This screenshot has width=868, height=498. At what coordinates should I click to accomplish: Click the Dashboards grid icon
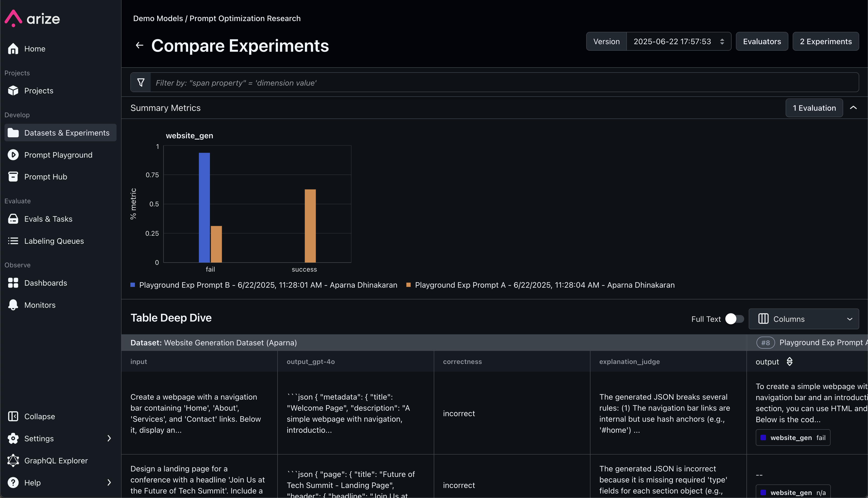(13, 283)
